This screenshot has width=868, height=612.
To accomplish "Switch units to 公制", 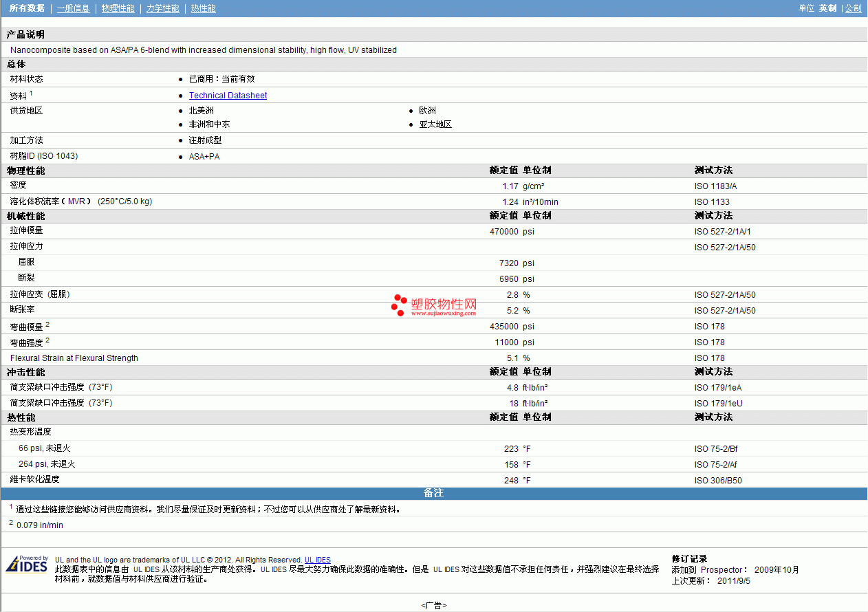I will 853,8.
